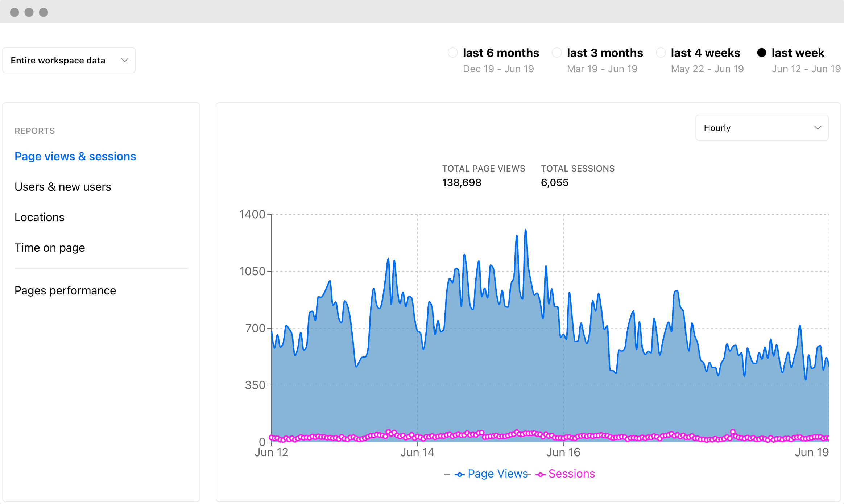Click the blue Page Views legend marker

pos(460,475)
